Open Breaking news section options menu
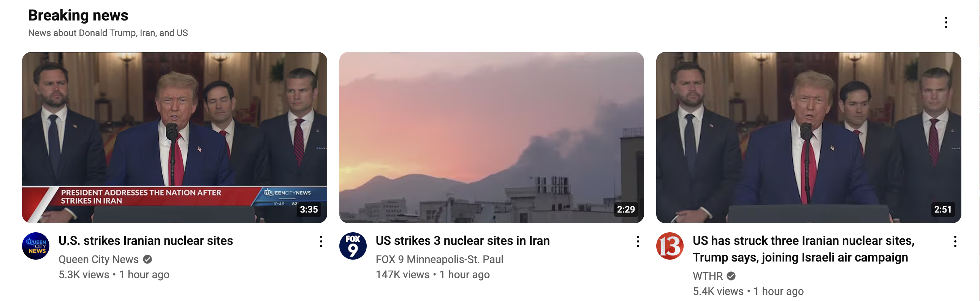 tap(946, 22)
